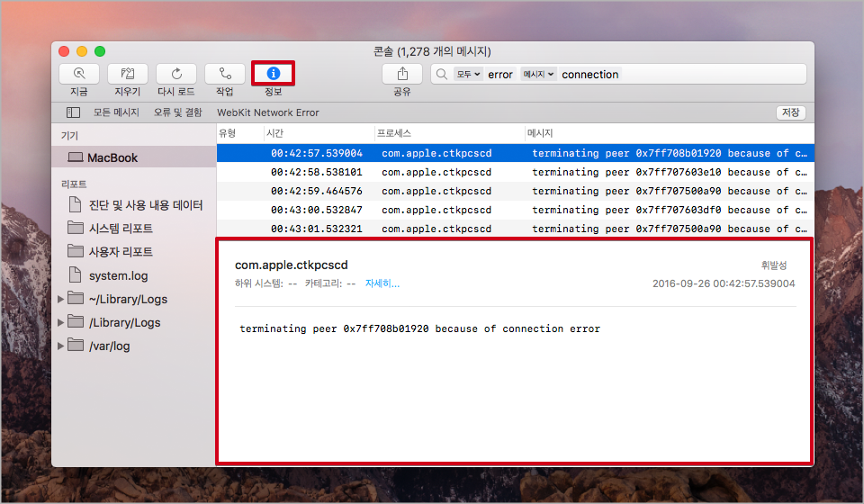
Task: Select the 모든 메시지 filter tab
Action: (x=116, y=112)
